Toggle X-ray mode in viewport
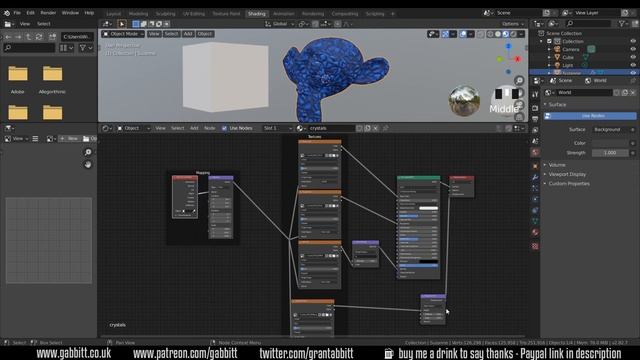 [x=481, y=34]
